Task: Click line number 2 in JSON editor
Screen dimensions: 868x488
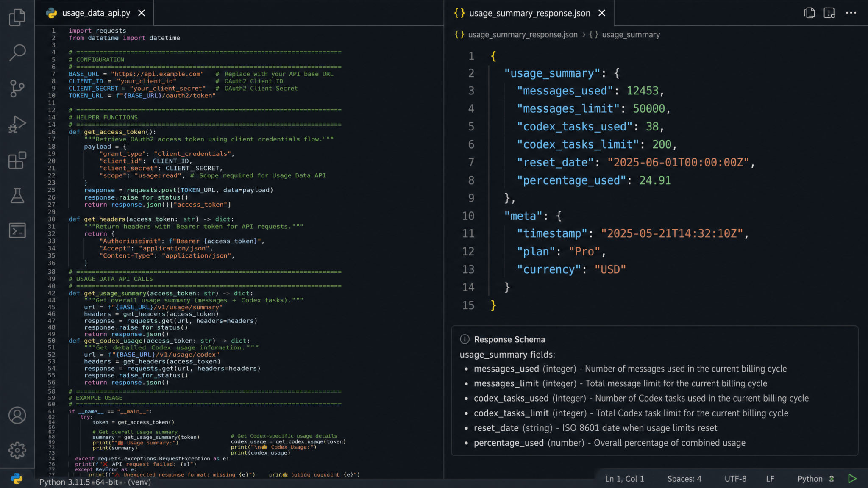Action: point(471,73)
